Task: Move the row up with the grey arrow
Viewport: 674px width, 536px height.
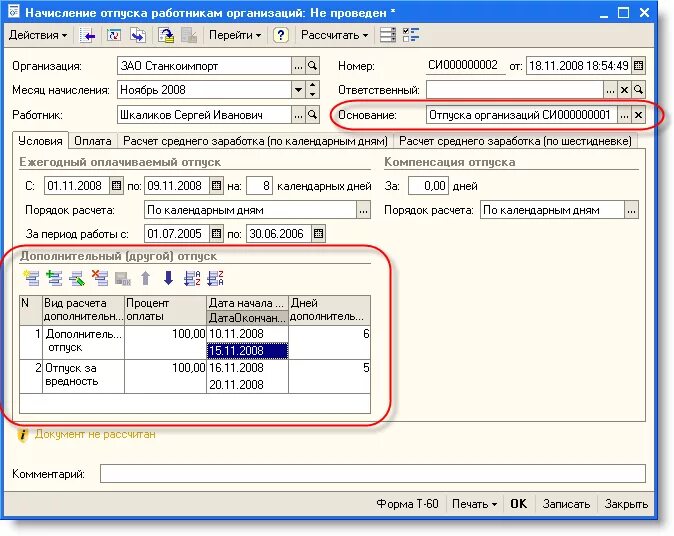Action: click(146, 278)
